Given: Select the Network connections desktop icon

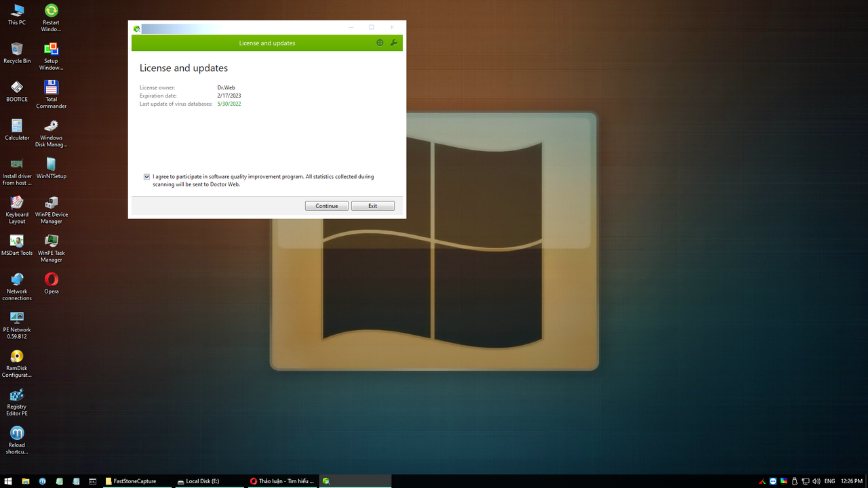Looking at the screenshot, I should point(17,287).
